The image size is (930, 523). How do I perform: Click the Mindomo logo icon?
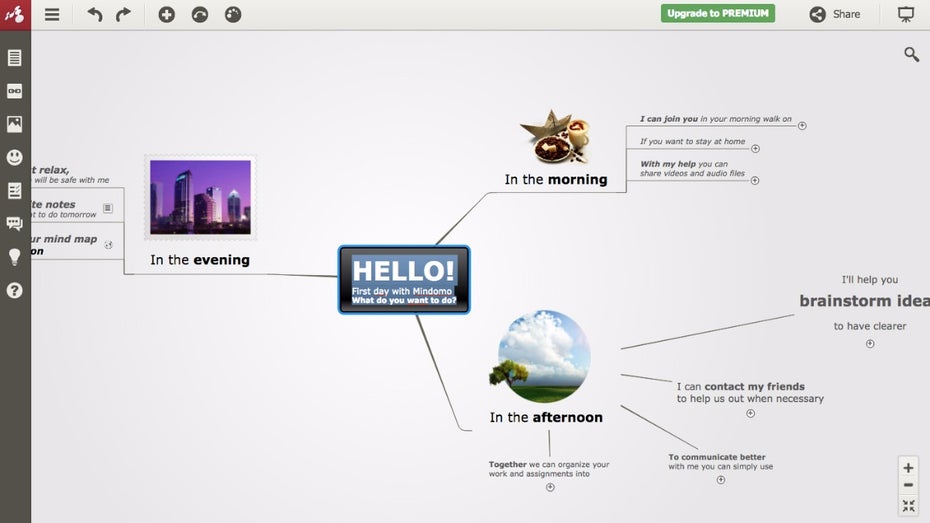(x=15, y=14)
